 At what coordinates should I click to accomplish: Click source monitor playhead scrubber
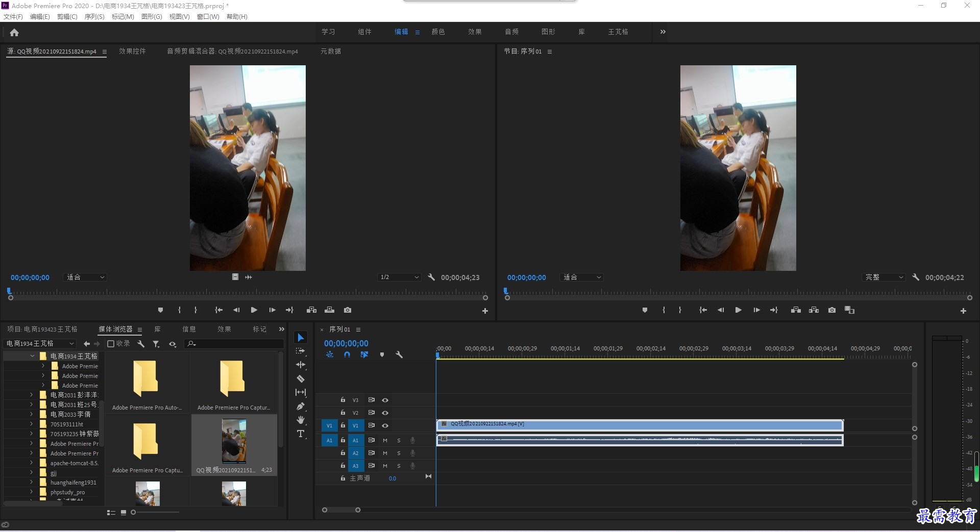point(9,291)
